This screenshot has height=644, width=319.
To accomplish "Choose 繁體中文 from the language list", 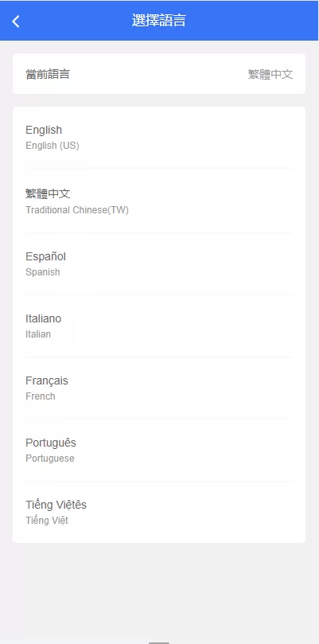I will [159, 201].
